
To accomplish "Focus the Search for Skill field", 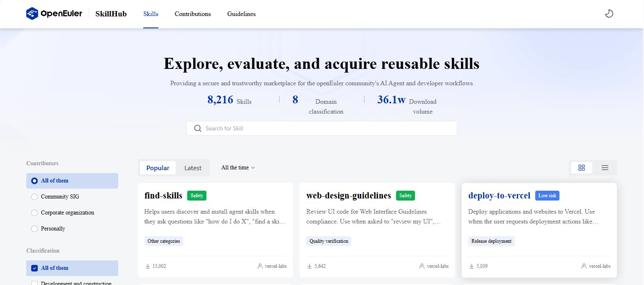I will (322, 128).
